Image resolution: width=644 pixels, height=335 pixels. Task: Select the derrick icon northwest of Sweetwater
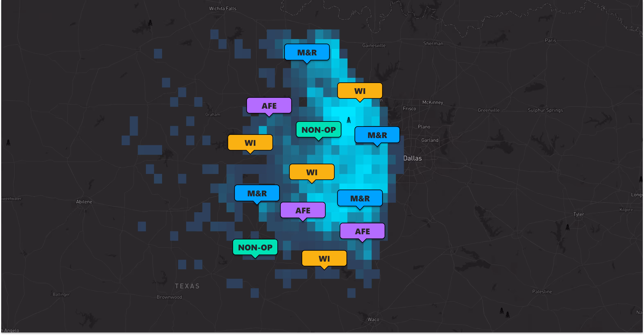(8, 142)
